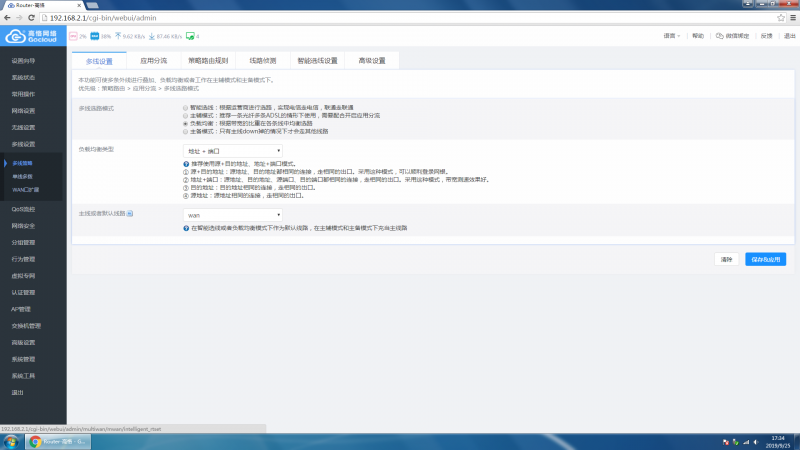800x450 pixels.
Task: Select the 主备模式 radio option
Action: (x=184, y=131)
